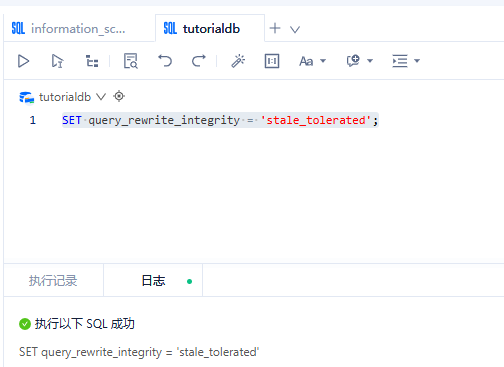Open the tab list chevron
504x367 pixels.
click(x=295, y=29)
